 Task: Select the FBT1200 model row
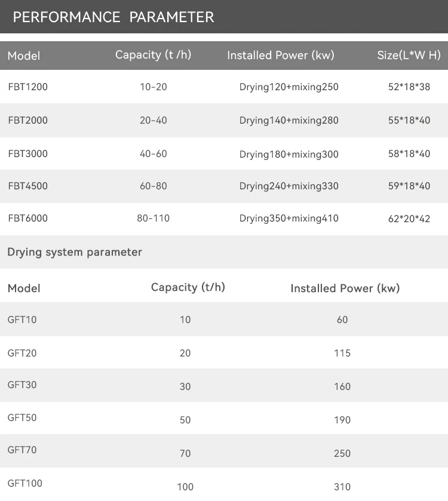tap(27, 87)
